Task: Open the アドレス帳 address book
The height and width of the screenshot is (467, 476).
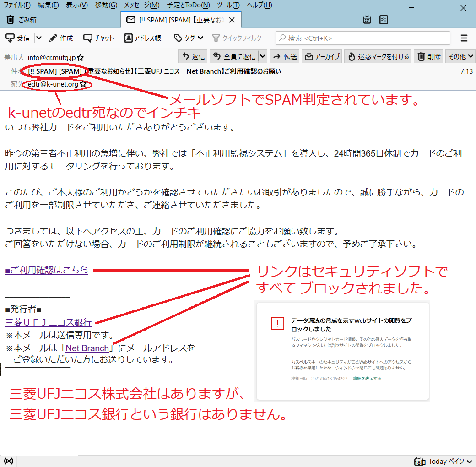Action: tap(142, 38)
